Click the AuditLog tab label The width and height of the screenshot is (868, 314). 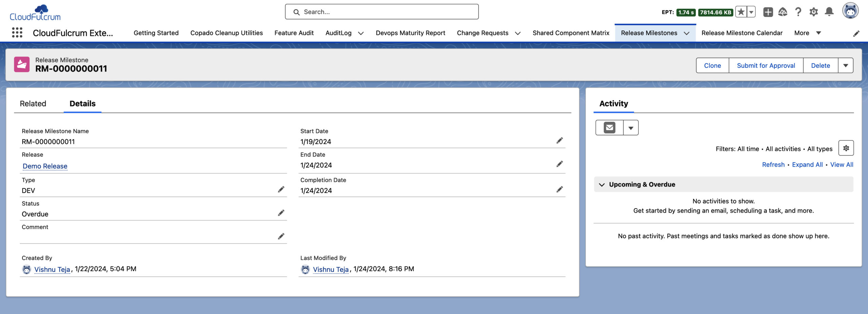338,33
